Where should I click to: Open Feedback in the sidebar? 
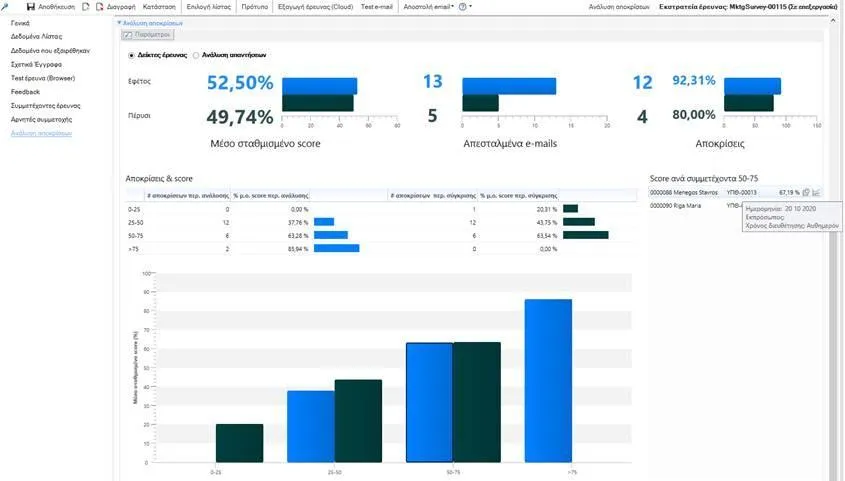click(x=25, y=92)
